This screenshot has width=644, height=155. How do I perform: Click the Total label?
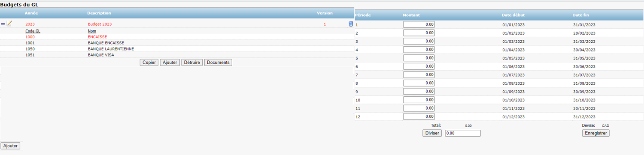436,125
